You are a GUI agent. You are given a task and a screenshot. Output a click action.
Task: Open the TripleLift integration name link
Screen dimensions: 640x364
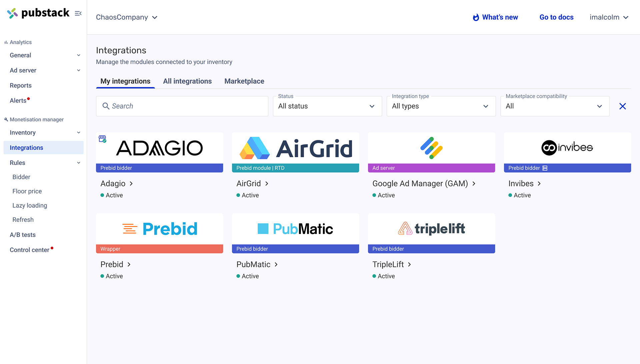(388, 265)
